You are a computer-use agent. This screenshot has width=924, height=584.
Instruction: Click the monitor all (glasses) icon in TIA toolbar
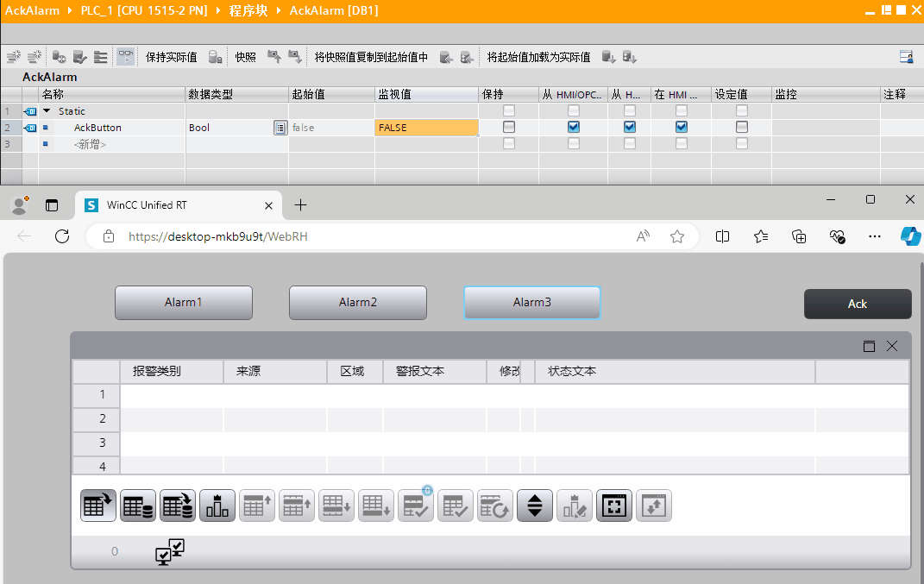[125, 57]
